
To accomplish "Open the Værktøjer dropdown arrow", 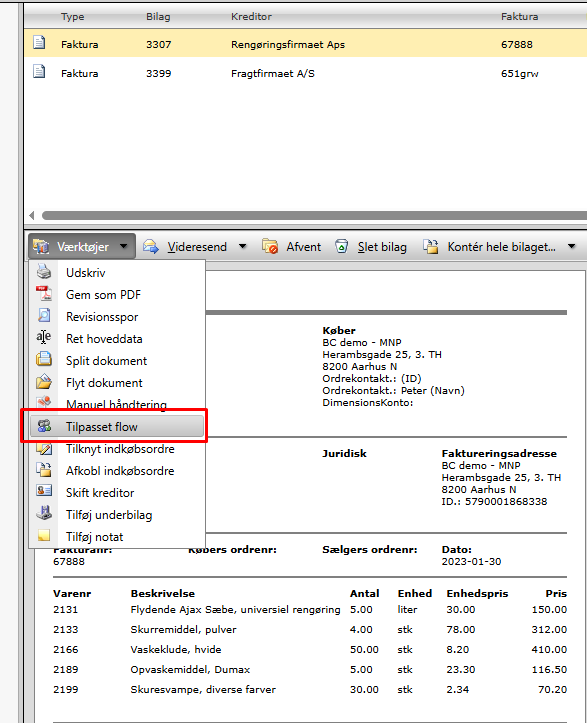I will coord(124,246).
